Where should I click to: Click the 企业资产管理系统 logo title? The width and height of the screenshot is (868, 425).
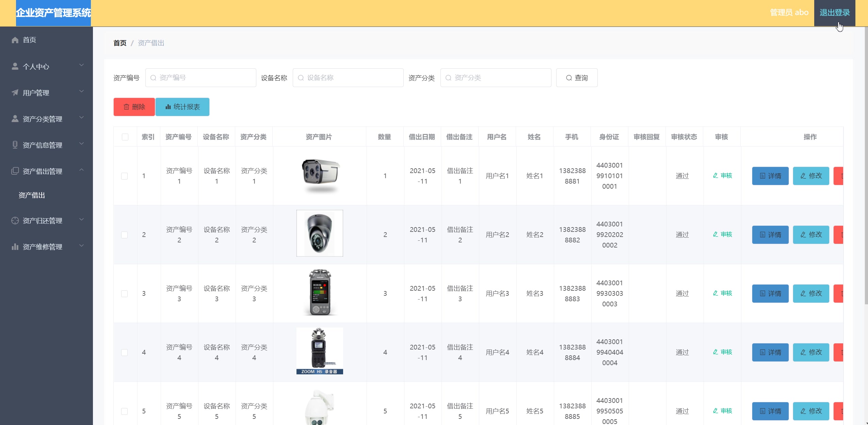53,13
